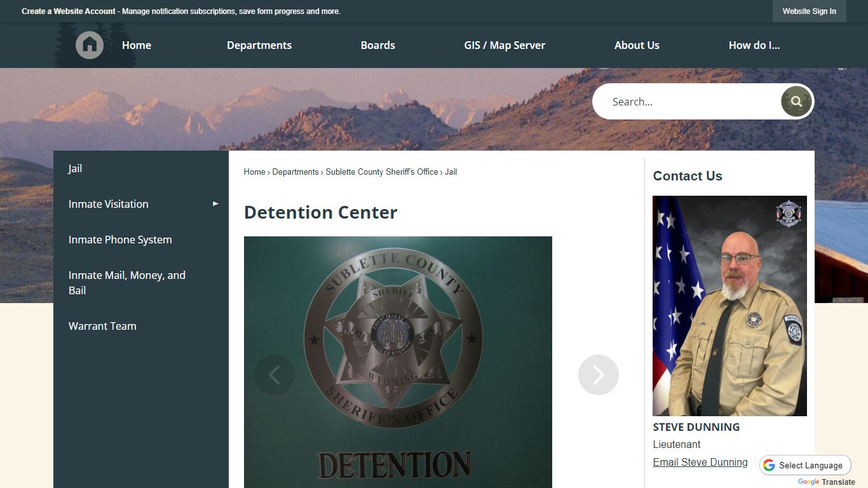The height and width of the screenshot is (488, 868).
Task: Open the GIS / Map Server menu
Action: point(505,45)
